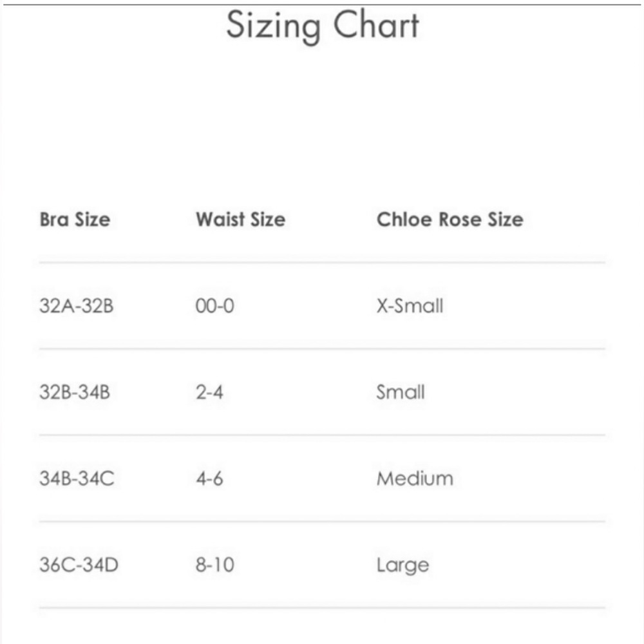The image size is (644, 644).
Task: Click the divider line below the header row
Action: tap(322, 263)
